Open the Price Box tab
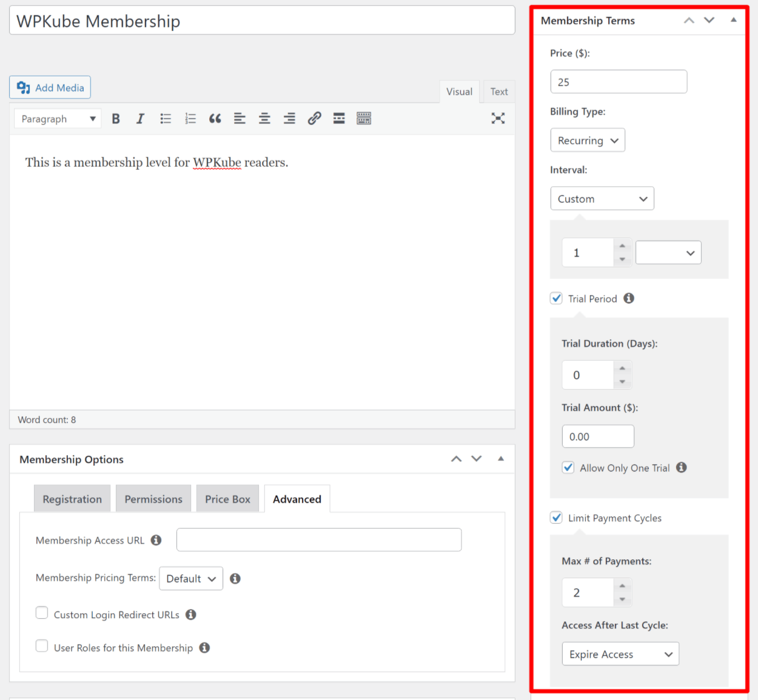Image resolution: width=758 pixels, height=700 pixels. tap(227, 499)
